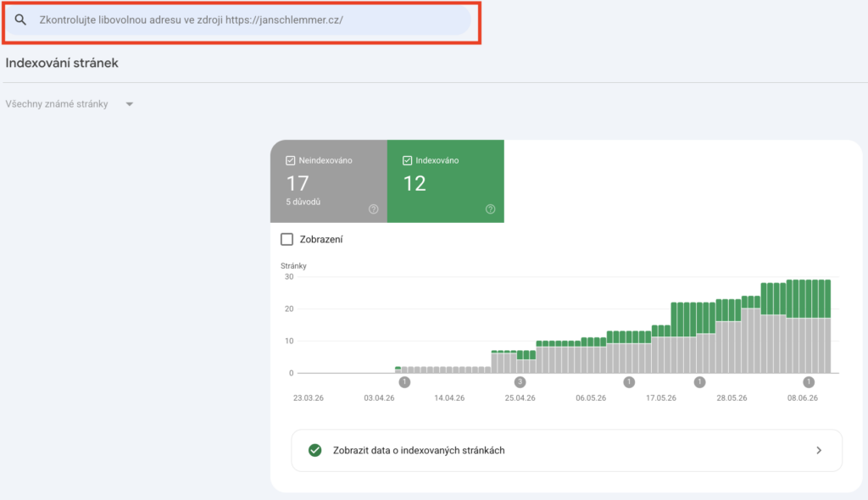
Task: Click the Indexování stránek heading
Action: point(62,63)
